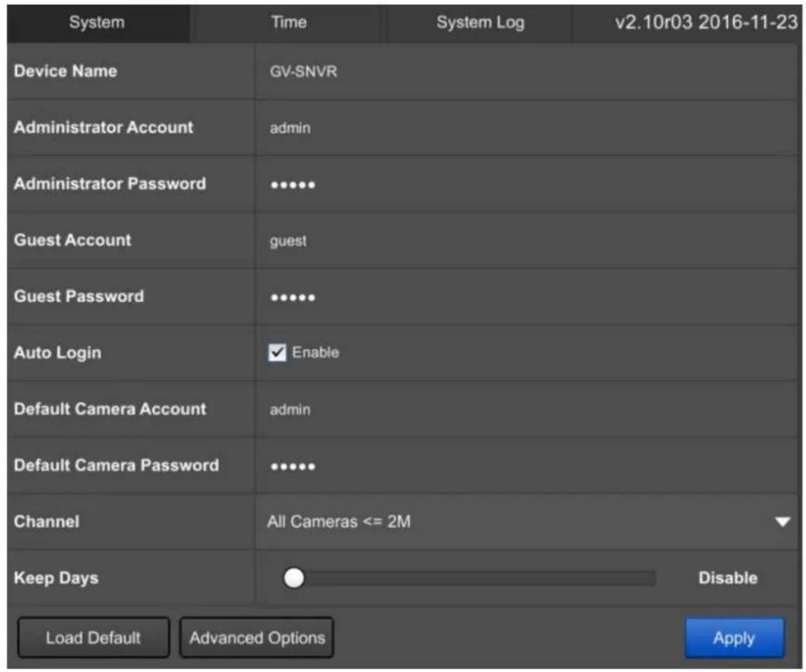The height and width of the screenshot is (672, 806).
Task: Open the System Log tab
Action: 480,23
